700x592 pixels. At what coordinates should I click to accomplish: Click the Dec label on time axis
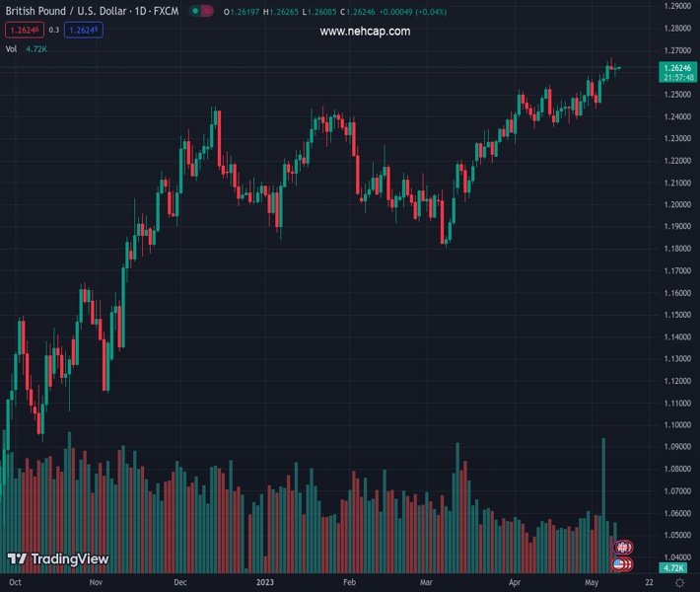coord(180,583)
